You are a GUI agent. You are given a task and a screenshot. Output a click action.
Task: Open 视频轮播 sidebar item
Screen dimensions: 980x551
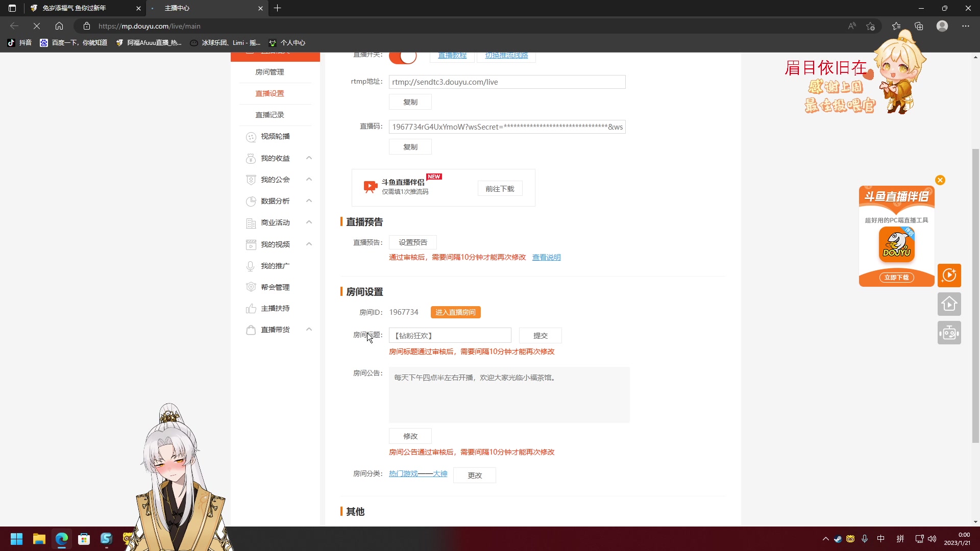pyautogui.click(x=275, y=136)
